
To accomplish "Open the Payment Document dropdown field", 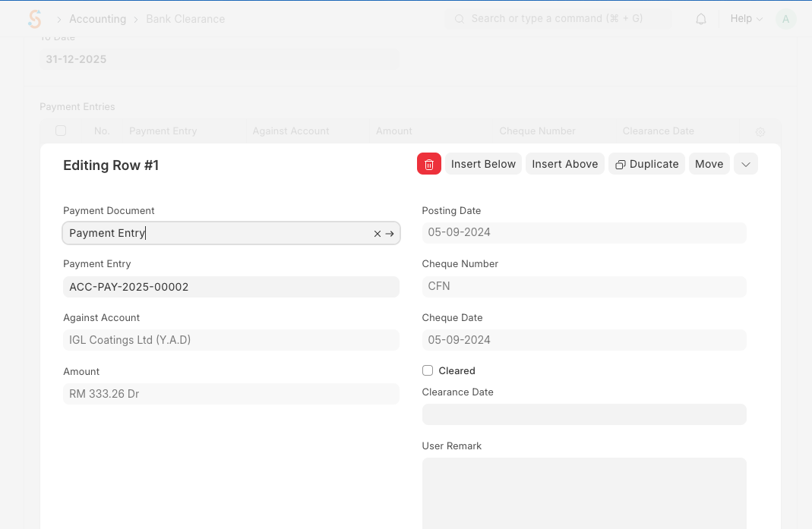I will [216, 233].
